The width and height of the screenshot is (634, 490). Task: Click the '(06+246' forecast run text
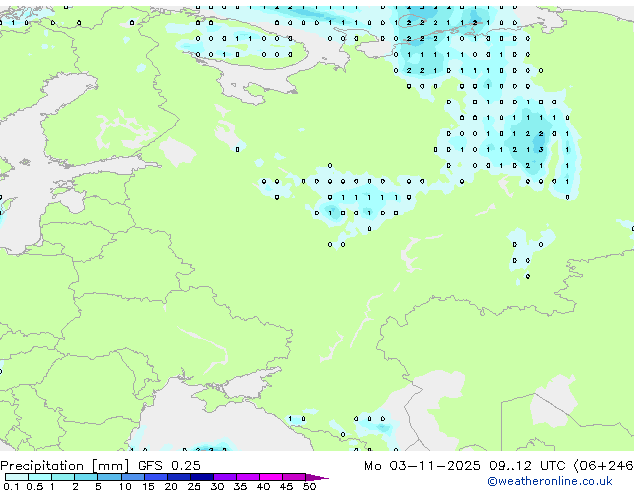pyautogui.click(x=603, y=466)
